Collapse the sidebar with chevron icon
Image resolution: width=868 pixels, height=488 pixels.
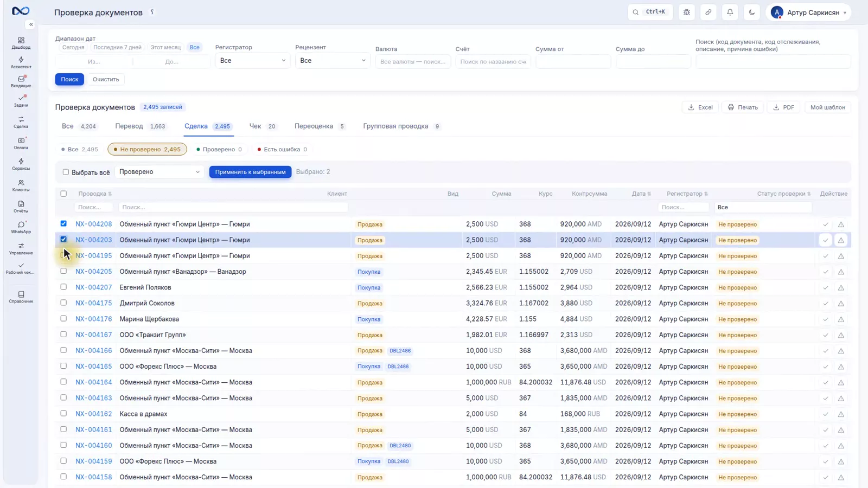pos(31,24)
